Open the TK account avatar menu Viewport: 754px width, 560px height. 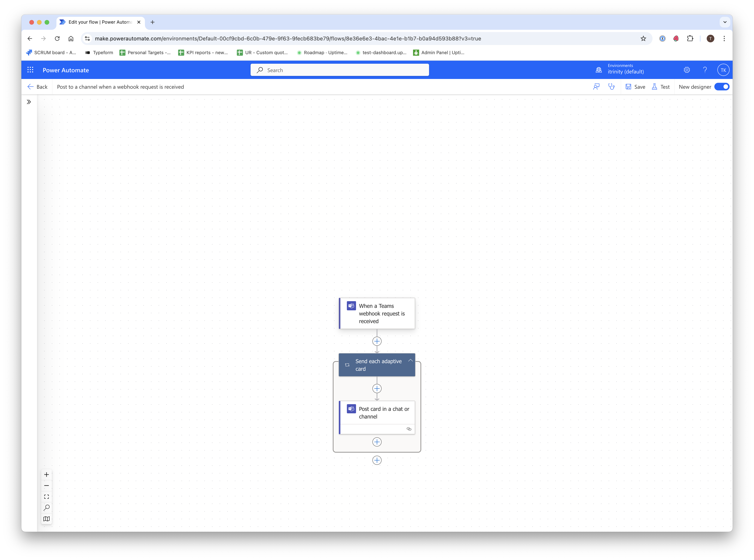(x=723, y=70)
